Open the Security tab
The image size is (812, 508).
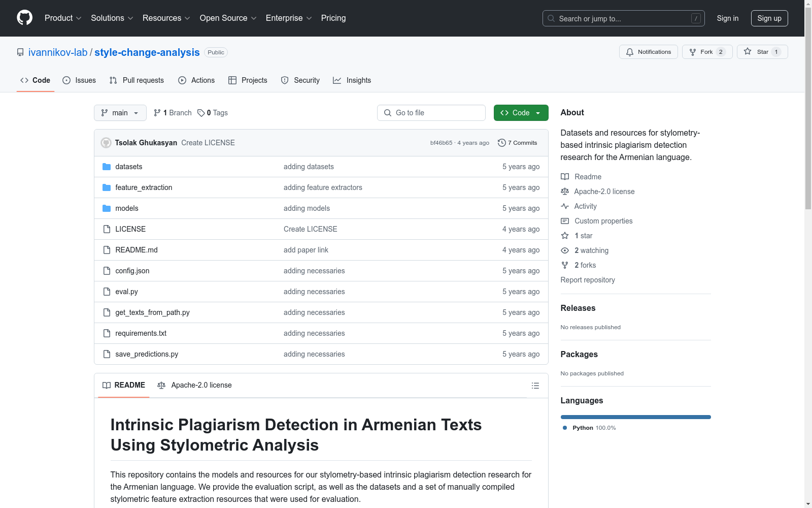pyautogui.click(x=300, y=80)
